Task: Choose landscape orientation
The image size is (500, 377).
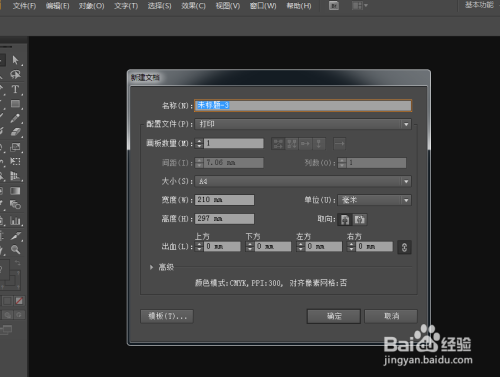Action: point(360,219)
